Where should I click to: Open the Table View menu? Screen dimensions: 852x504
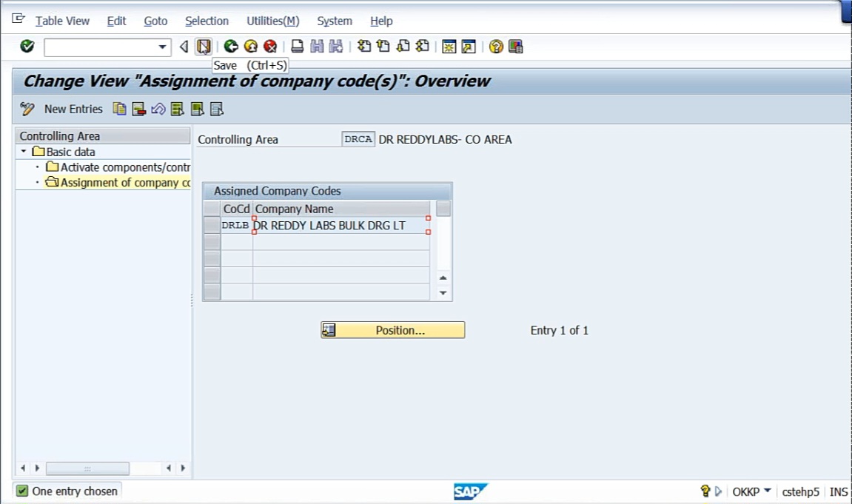62,21
